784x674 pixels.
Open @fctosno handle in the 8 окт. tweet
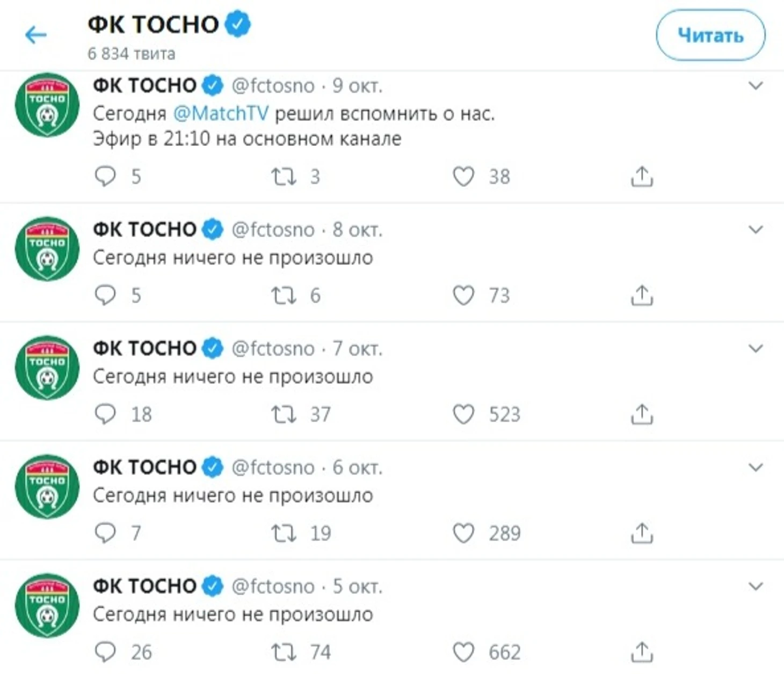(273, 230)
